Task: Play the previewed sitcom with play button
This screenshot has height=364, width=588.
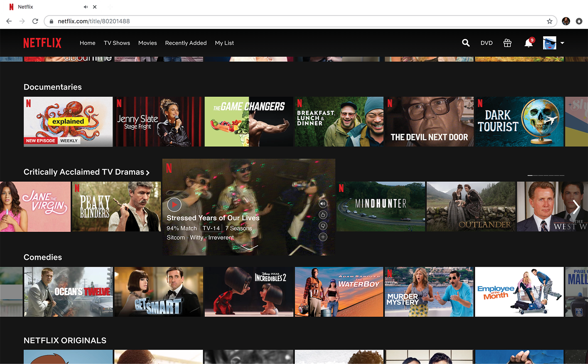Action: 174,205
